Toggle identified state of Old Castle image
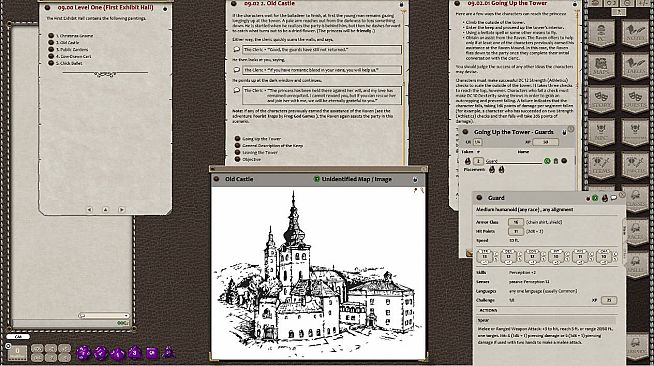The width and height of the screenshot is (654, 366). (317, 179)
